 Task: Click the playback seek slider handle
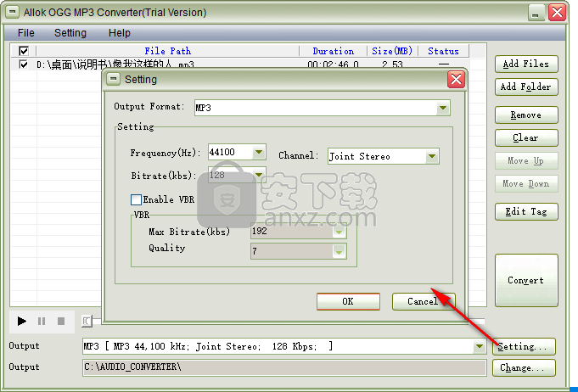pyautogui.click(x=87, y=322)
